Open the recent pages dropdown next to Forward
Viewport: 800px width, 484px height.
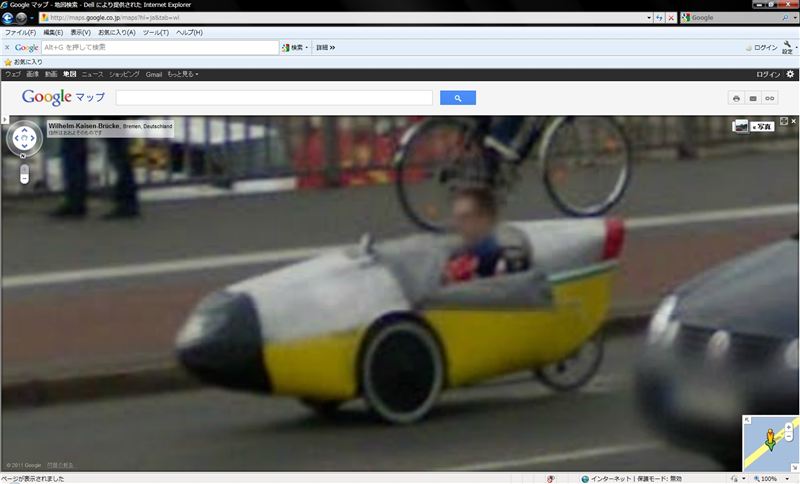coord(32,18)
